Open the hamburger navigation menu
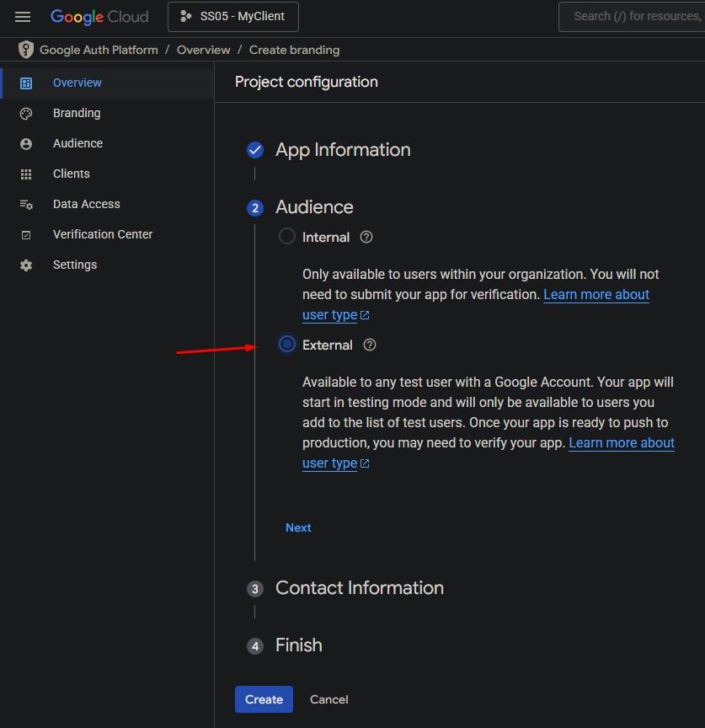Viewport: 705px width, 728px height. tap(23, 17)
